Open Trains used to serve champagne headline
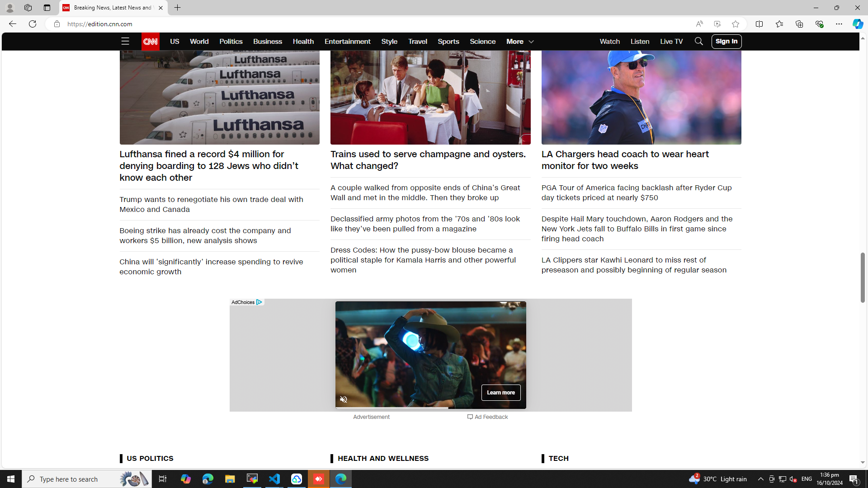Image resolution: width=868 pixels, height=488 pixels. [x=428, y=160]
